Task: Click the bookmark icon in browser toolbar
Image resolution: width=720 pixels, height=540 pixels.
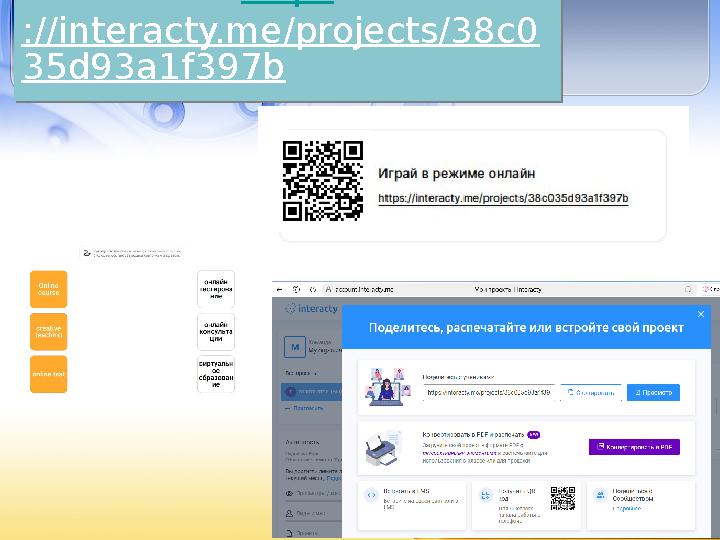Action: pyautogui.click(x=688, y=289)
